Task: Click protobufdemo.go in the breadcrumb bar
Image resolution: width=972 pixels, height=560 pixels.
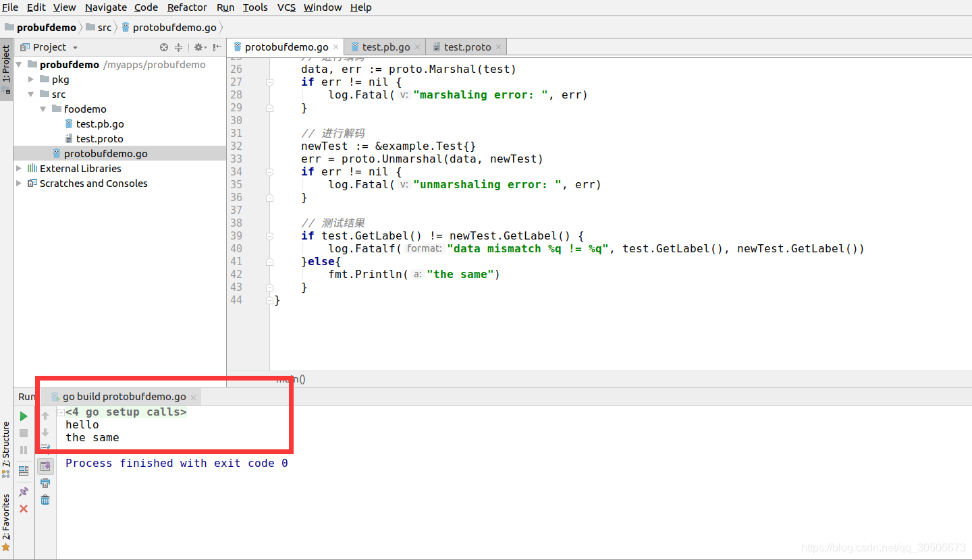Action: (x=169, y=28)
